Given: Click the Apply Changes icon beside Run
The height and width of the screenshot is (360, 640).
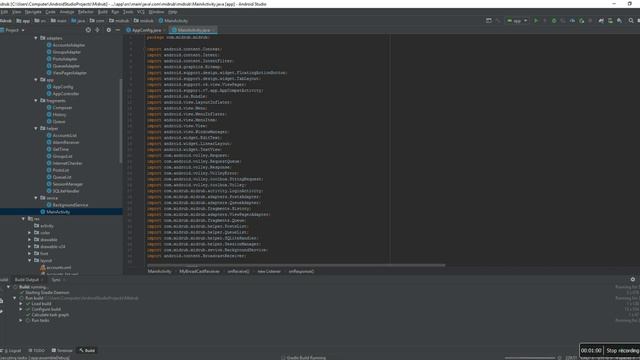Looking at the screenshot, I should [545, 20].
